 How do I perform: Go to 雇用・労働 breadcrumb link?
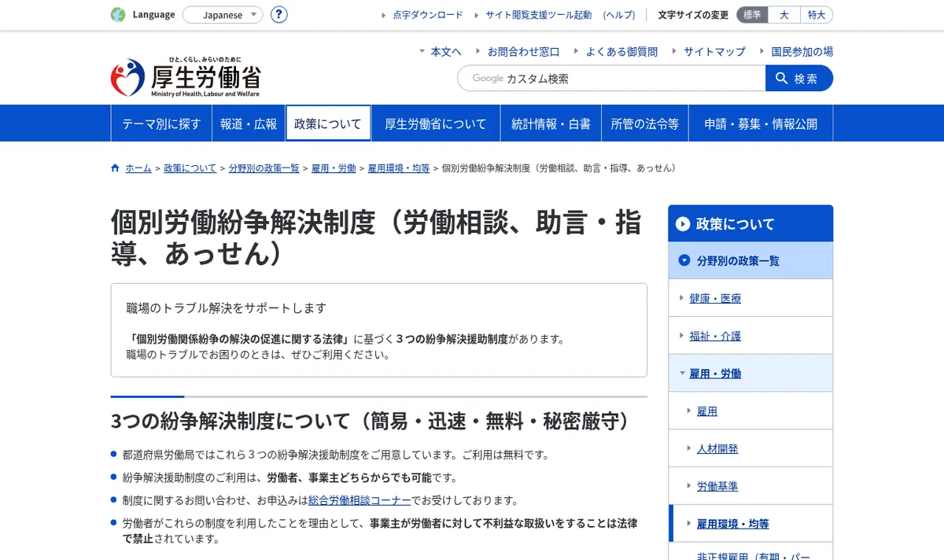tap(334, 168)
